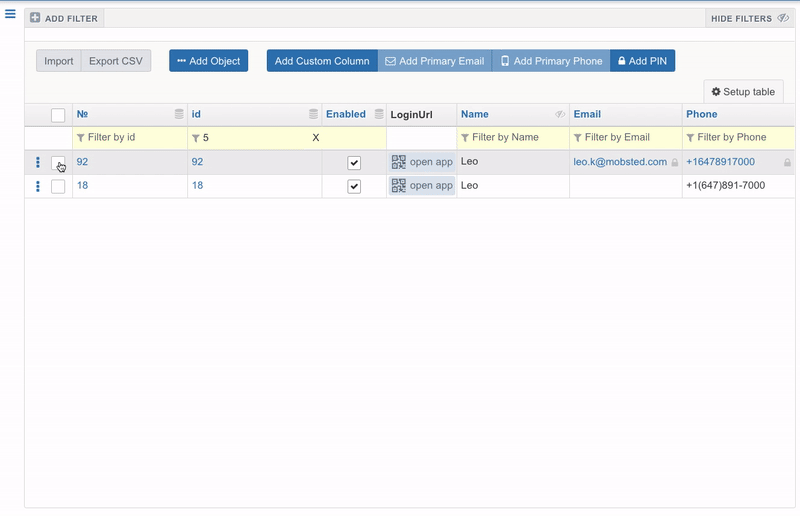Expand the Add Filter panel
Image resolution: width=800 pixels, height=516 pixels.
[64, 19]
